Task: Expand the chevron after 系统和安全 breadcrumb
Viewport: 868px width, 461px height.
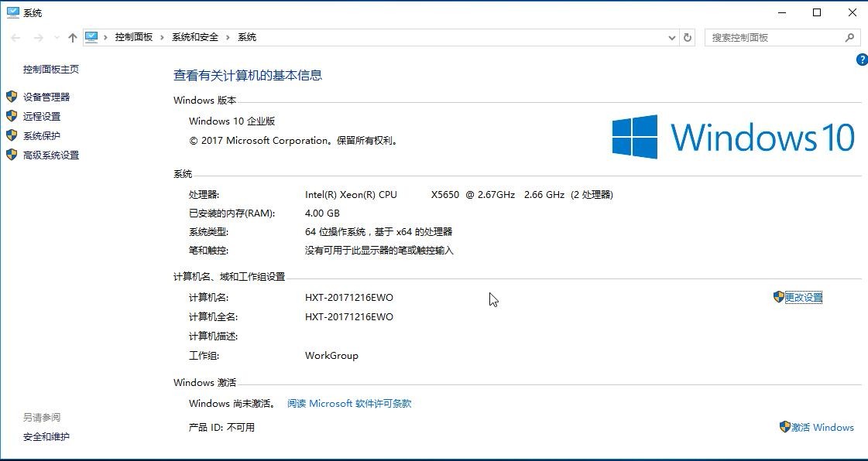Action: 228,37
